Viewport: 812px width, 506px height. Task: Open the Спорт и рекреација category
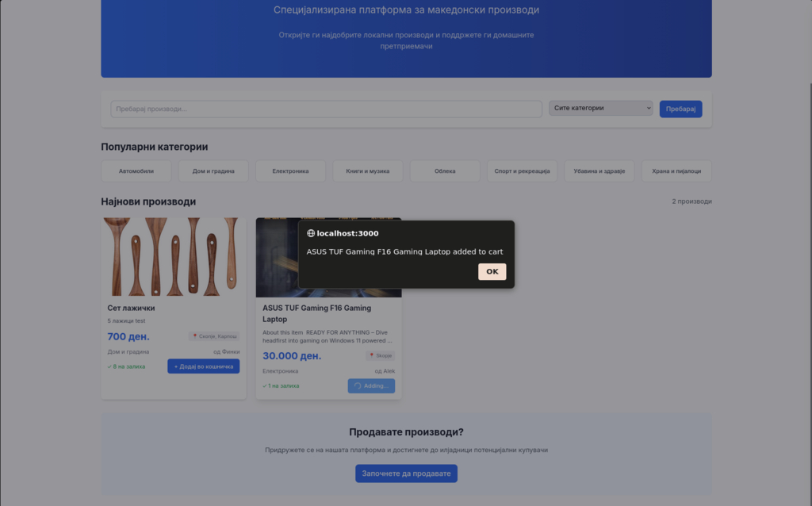point(522,171)
